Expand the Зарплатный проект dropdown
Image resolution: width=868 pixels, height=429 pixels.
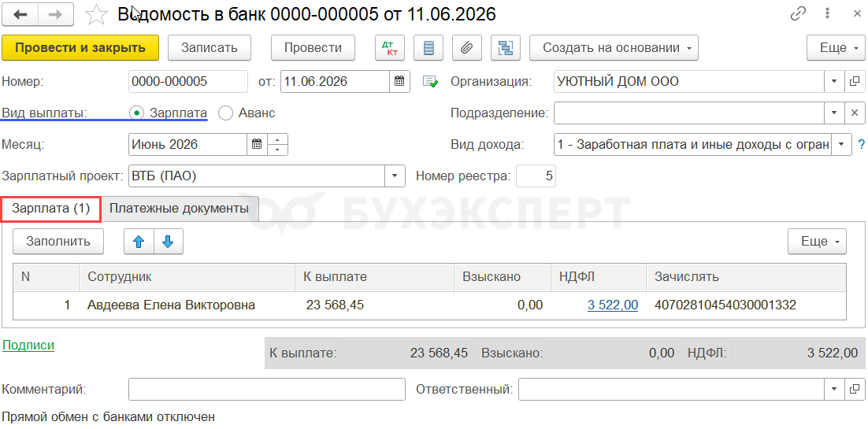395,176
